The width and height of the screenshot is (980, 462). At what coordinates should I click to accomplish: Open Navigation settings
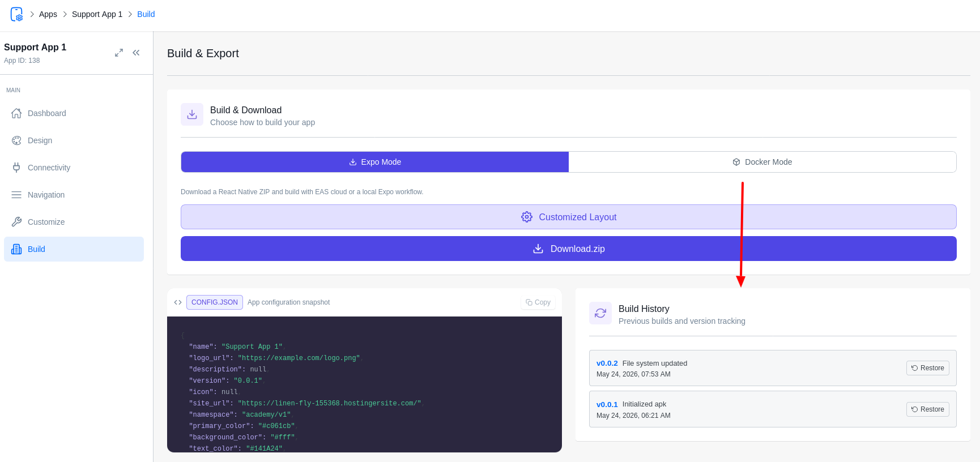[x=74, y=195]
